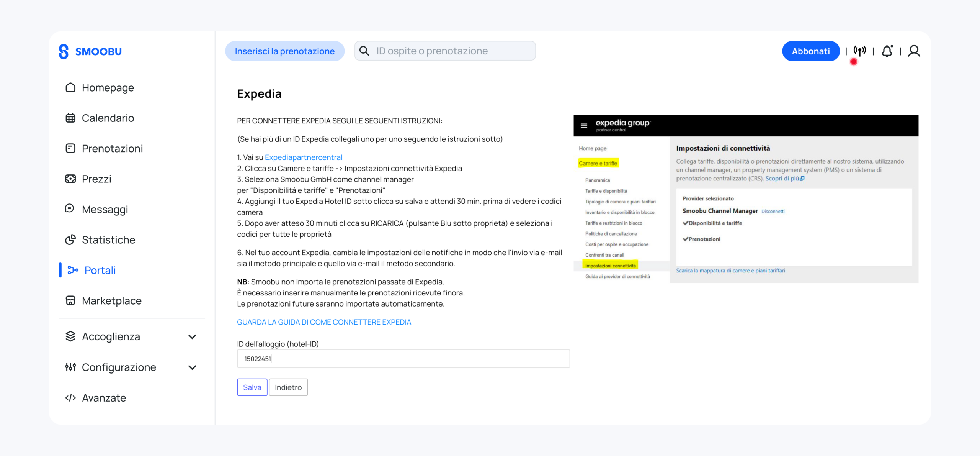
Task: Click the Configurazione sliders icon
Action: [x=70, y=367]
